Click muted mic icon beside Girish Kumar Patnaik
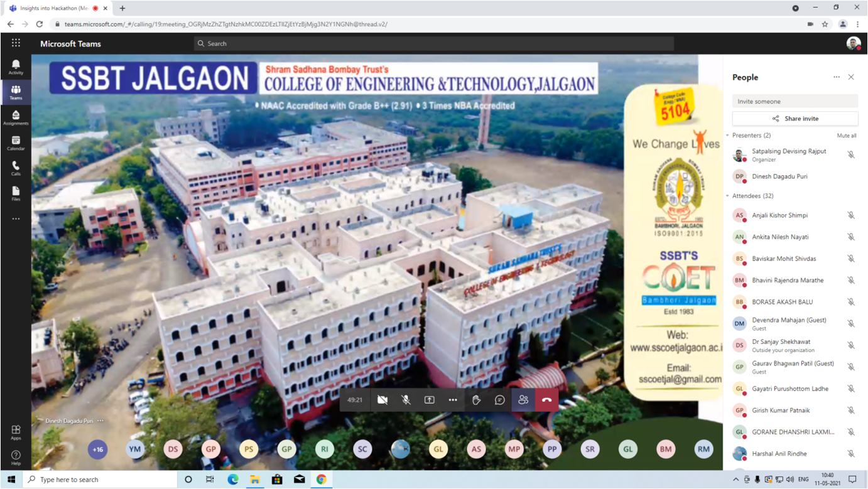This screenshot has height=489, width=868. click(851, 410)
